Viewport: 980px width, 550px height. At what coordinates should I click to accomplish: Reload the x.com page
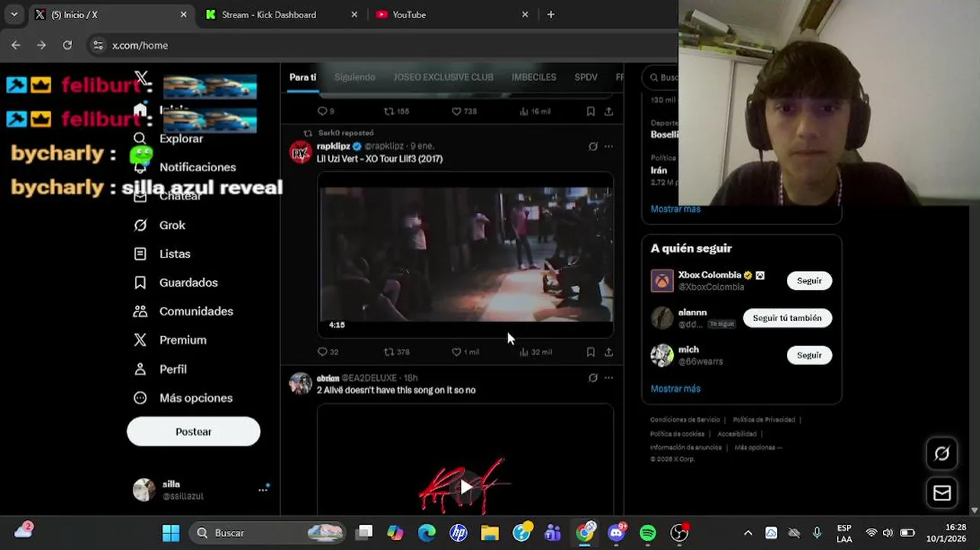click(67, 45)
